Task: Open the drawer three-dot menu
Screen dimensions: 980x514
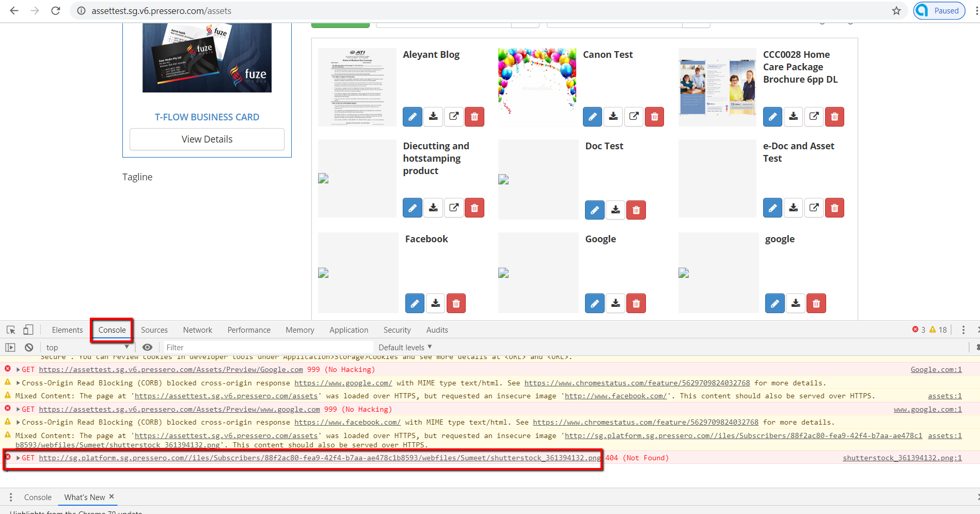Action: coord(11,497)
